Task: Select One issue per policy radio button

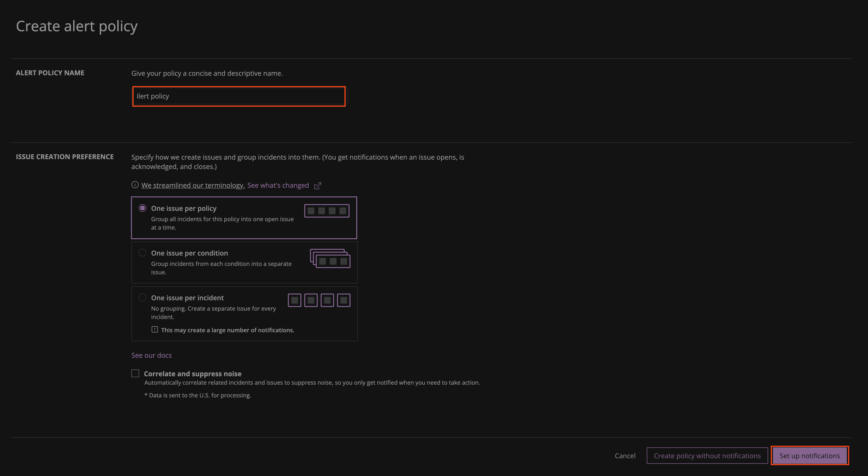Action: point(143,208)
